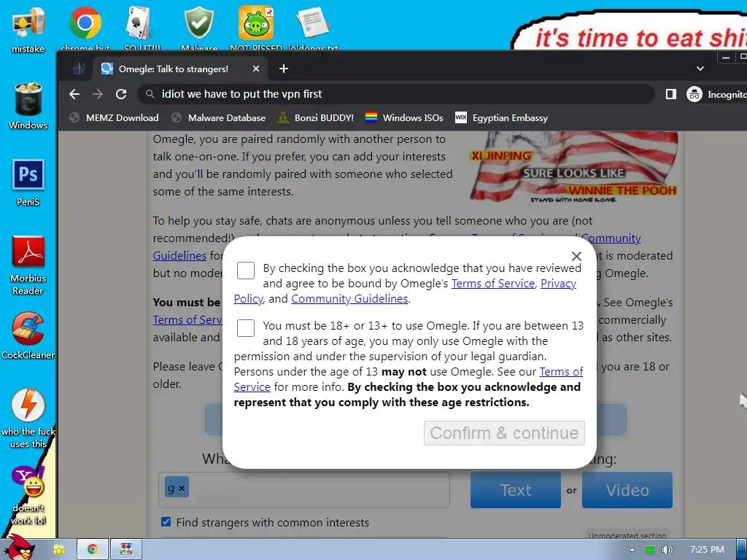The height and width of the screenshot is (560, 747).
Task: Launch CockCleaner desktop icon
Action: point(28,335)
